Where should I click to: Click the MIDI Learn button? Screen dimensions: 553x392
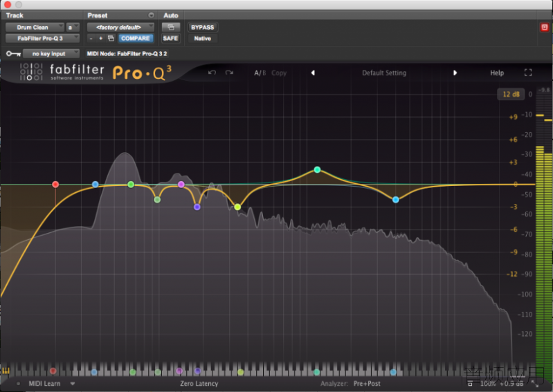point(44,384)
